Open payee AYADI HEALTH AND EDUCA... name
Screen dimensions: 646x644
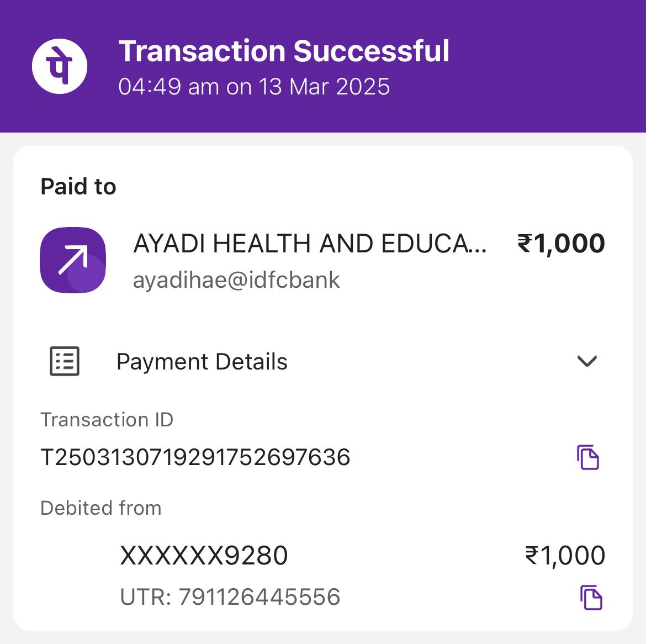(x=309, y=244)
